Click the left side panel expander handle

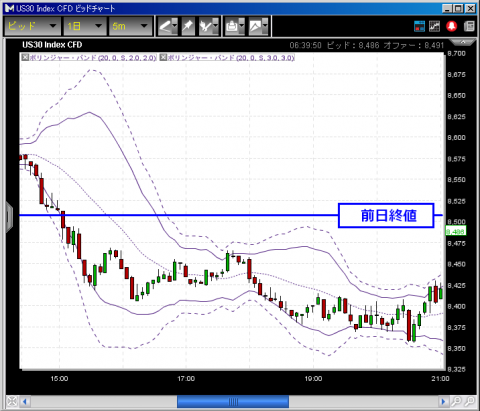(x=9, y=217)
